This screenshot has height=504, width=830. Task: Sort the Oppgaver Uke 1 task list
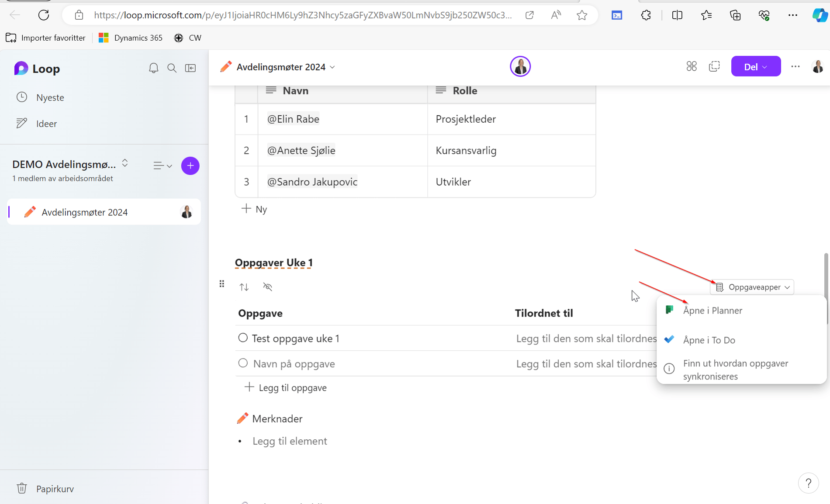click(244, 287)
